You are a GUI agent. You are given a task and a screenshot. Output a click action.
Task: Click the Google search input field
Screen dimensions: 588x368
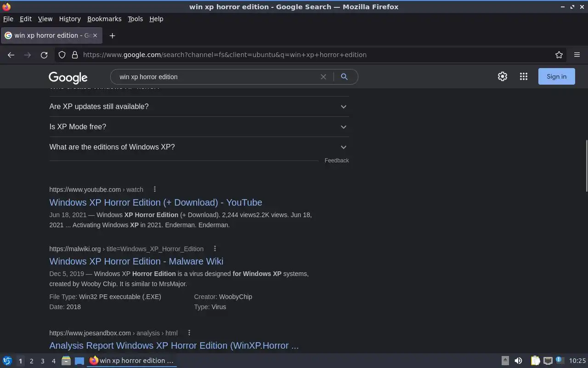click(218, 77)
